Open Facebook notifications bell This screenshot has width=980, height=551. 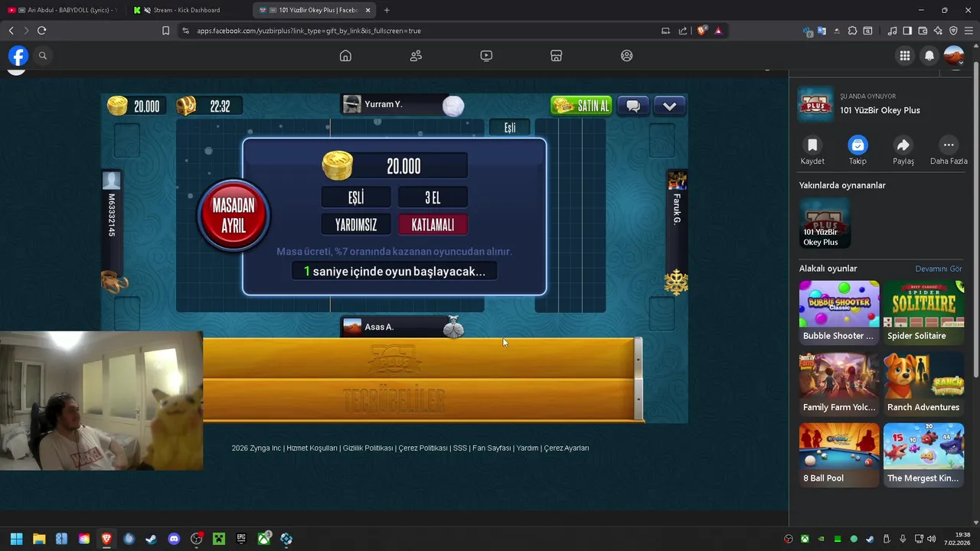[x=929, y=56]
